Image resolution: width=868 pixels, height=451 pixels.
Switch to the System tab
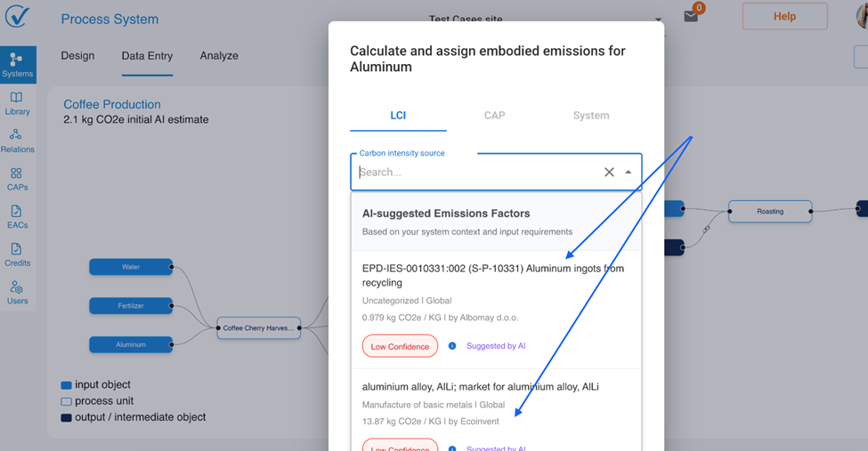(591, 116)
